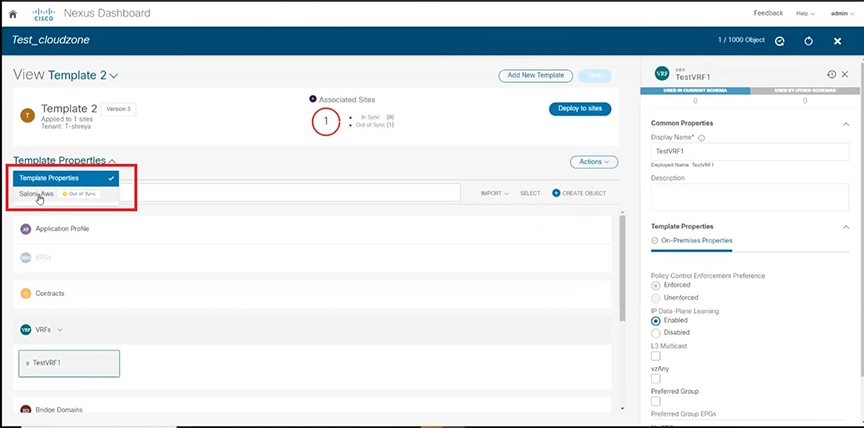The image size is (864, 428).
Task: Close the Test_cloudzone schema view
Action: (x=837, y=41)
